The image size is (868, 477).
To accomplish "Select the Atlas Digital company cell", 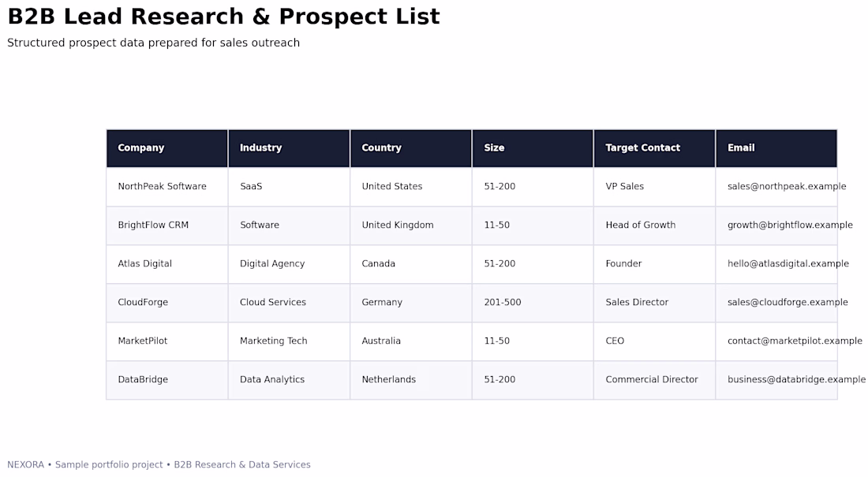I will [167, 264].
